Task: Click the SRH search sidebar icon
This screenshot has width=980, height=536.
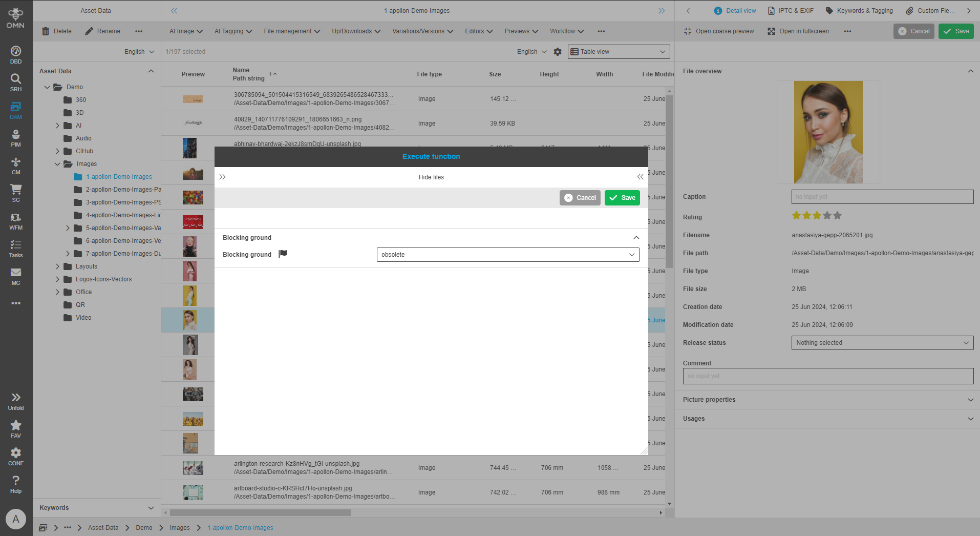Action: point(16,83)
